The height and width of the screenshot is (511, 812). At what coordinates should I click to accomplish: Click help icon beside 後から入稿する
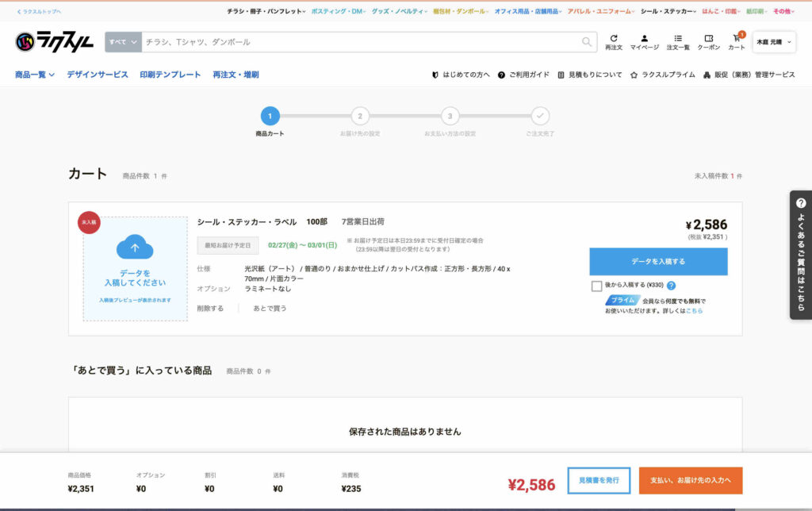coord(671,286)
